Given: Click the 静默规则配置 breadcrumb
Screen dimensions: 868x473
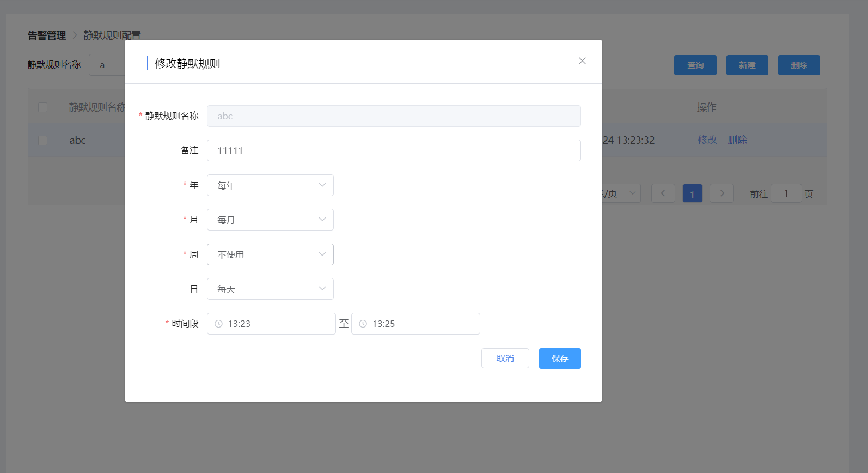Looking at the screenshot, I should 112,35.
